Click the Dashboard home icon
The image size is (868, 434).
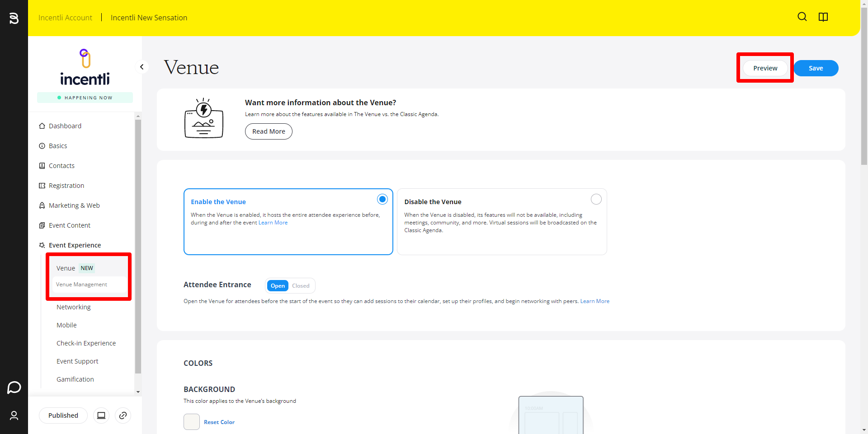point(42,126)
